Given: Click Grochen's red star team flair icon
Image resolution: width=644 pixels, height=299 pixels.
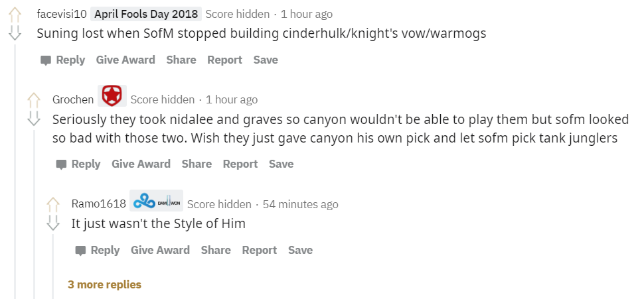Looking at the screenshot, I should (112, 97).
